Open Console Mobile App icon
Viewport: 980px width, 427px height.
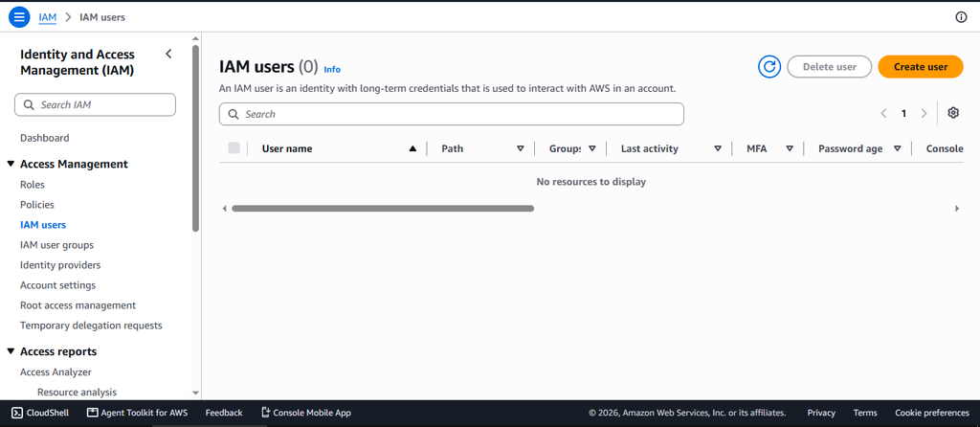tap(266, 413)
